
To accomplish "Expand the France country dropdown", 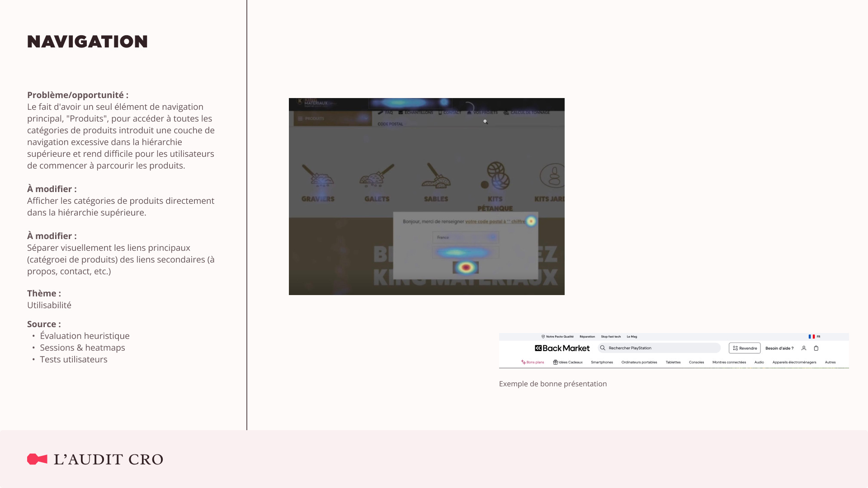I will click(x=465, y=237).
